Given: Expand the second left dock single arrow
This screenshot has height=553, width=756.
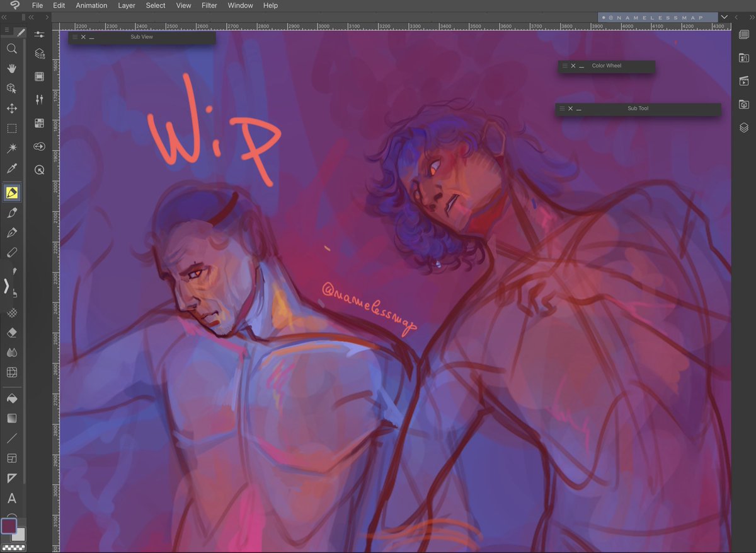Looking at the screenshot, I should coord(46,17).
